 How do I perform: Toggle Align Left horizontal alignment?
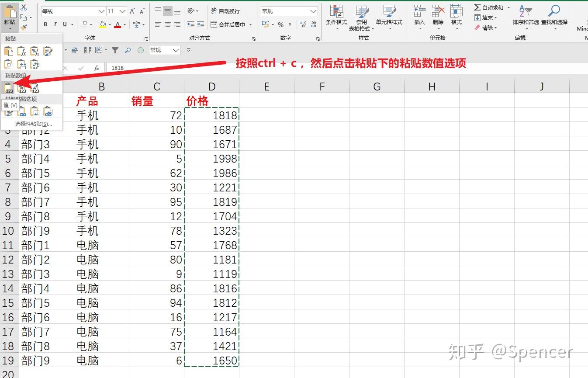point(158,24)
